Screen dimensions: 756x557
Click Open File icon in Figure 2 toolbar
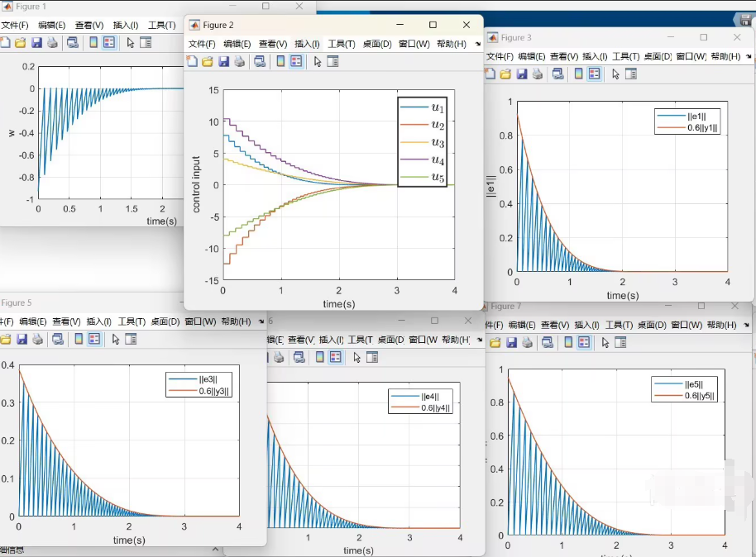click(x=208, y=62)
